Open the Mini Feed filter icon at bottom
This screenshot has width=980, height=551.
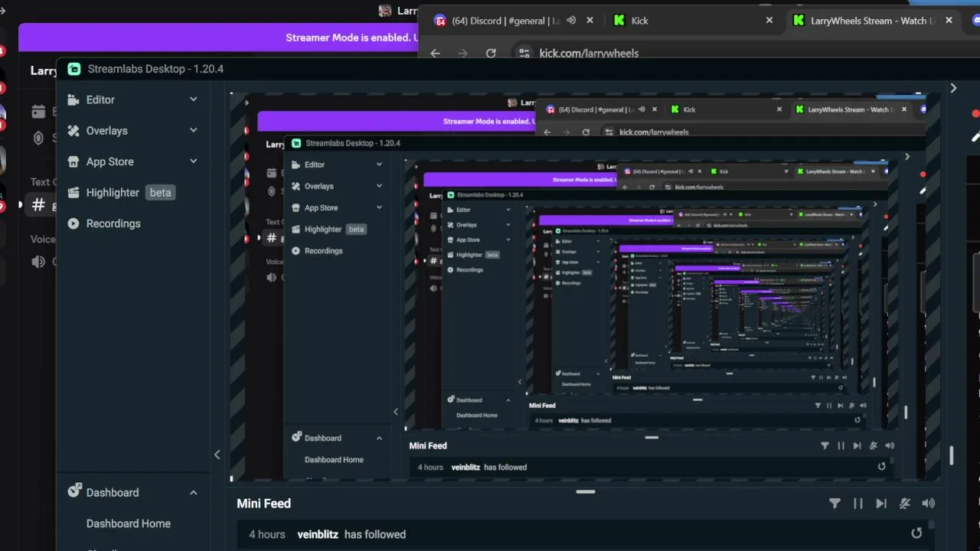coord(835,504)
